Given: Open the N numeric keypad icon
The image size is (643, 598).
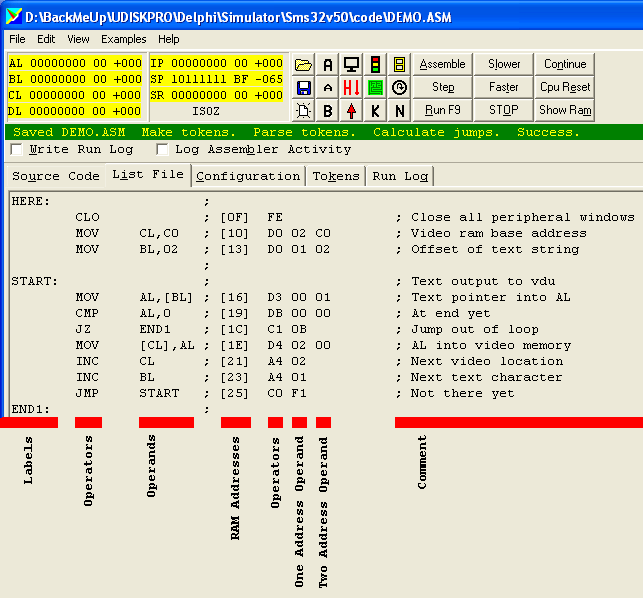Looking at the screenshot, I should point(399,111).
